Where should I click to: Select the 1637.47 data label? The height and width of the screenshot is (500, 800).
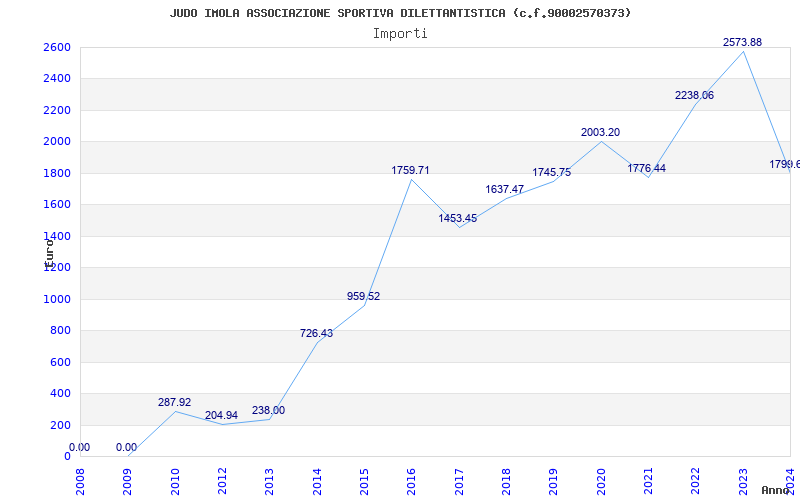click(505, 189)
